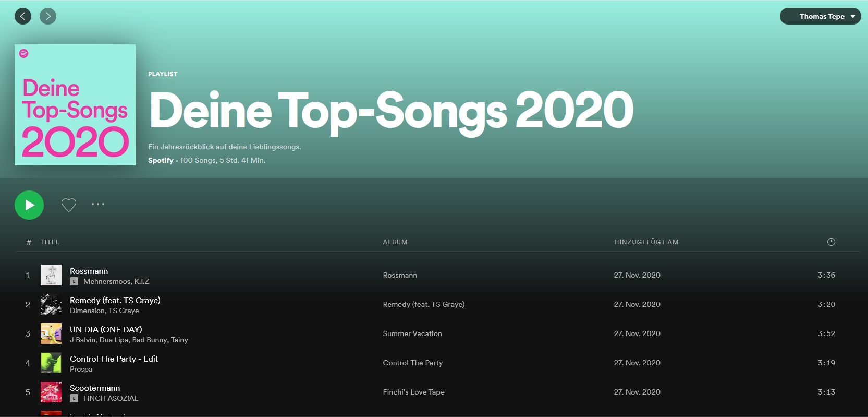Open the Control The Party album link
The height and width of the screenshot is (417, 868).
point(413,363)
